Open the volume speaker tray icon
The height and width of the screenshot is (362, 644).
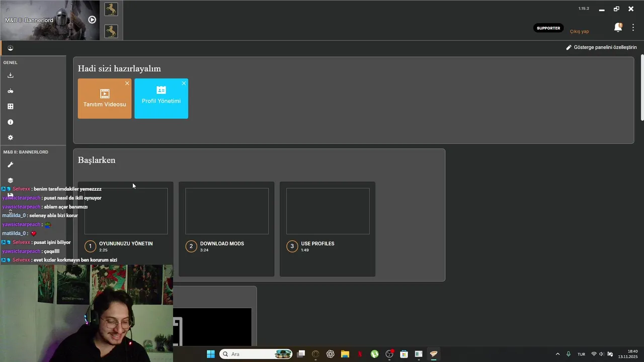602,354
